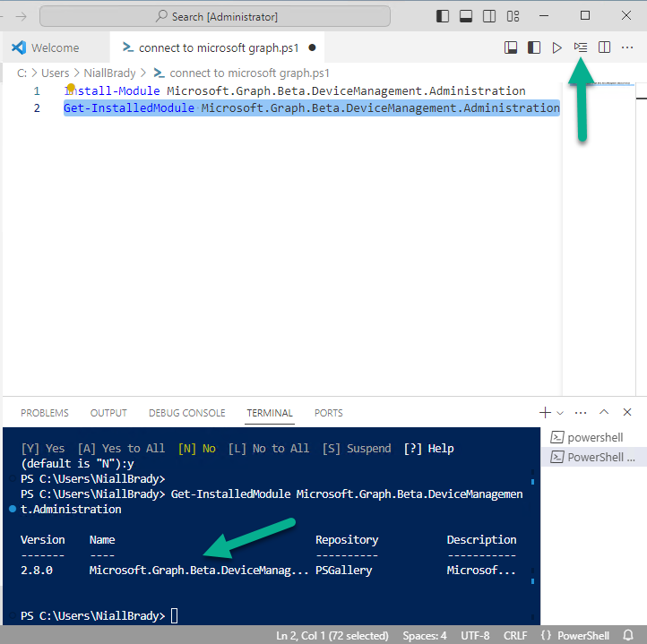
Task: Click Install-Module command on line 1
Action: [112, 90]
